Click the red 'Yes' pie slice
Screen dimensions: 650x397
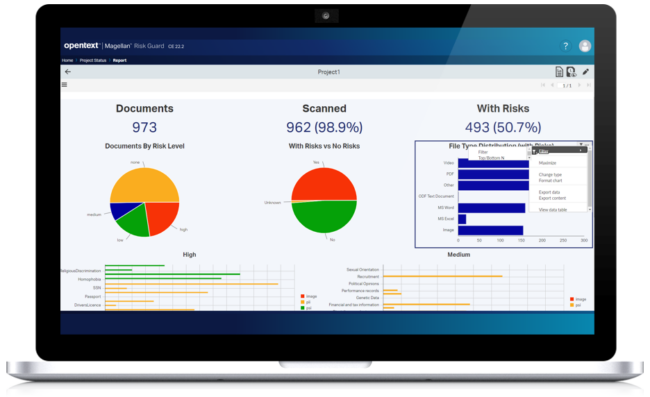pyautogui.click(x=324, y=183)
